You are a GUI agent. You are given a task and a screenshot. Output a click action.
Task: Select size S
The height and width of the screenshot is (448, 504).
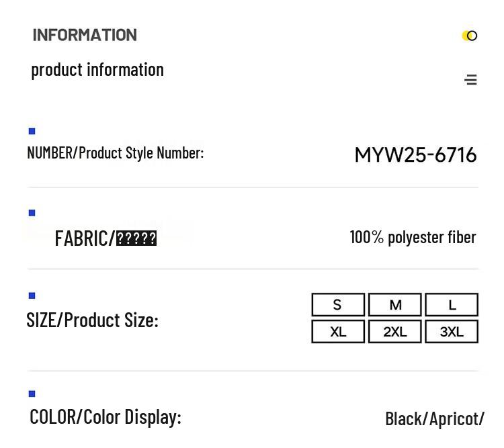[x=338, y=305]
